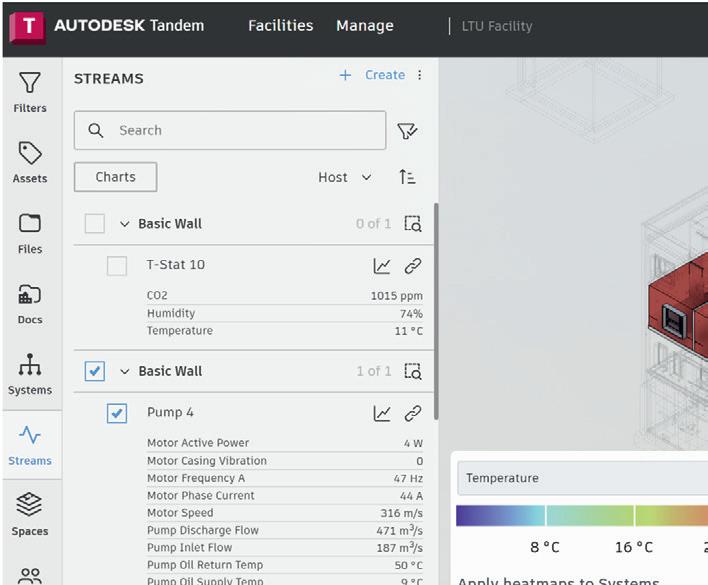
Task: Click the Pump Inlet Flow row
Action: (285, 548)
